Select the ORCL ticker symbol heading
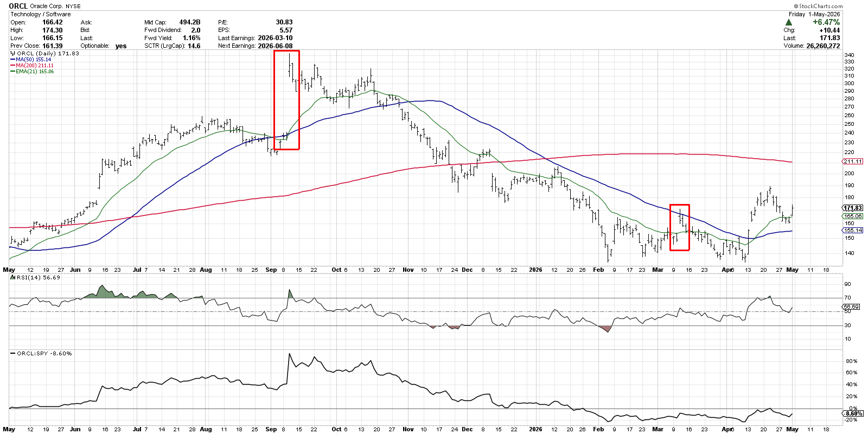 click(18, 6)
